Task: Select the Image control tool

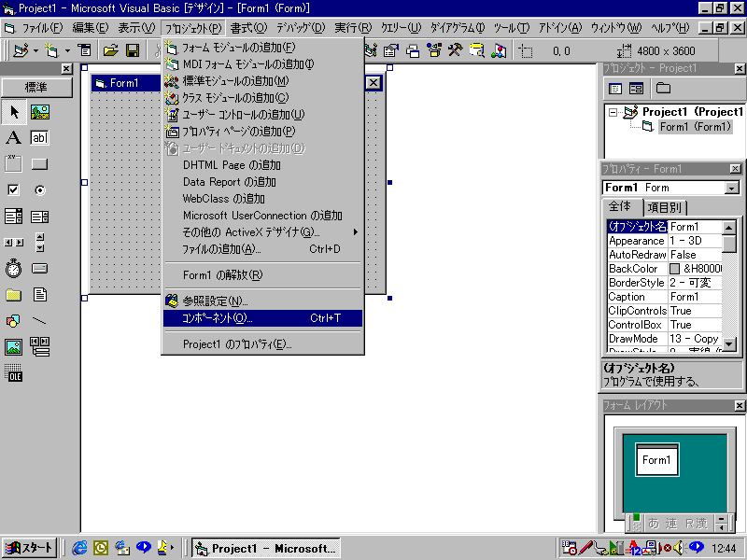Action: (14, 347)
